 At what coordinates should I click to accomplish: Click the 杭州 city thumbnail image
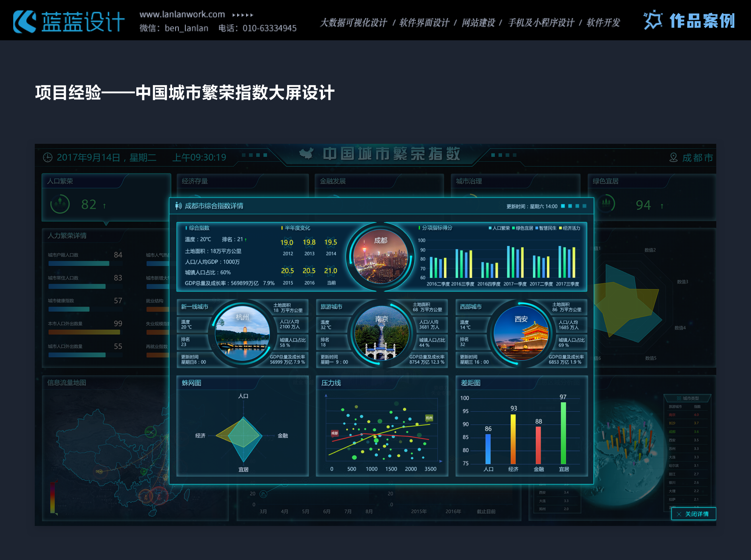(x=242, y=333)
